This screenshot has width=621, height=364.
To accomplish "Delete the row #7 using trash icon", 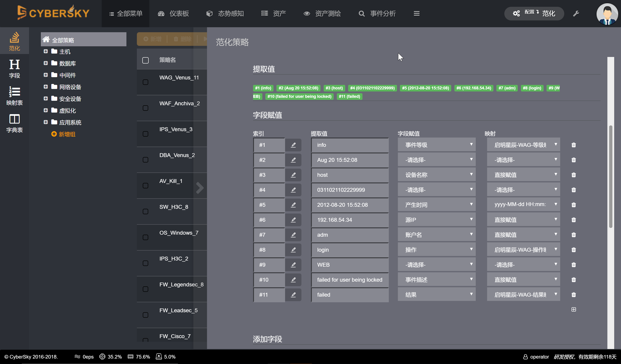I will [x=573, y=235].
